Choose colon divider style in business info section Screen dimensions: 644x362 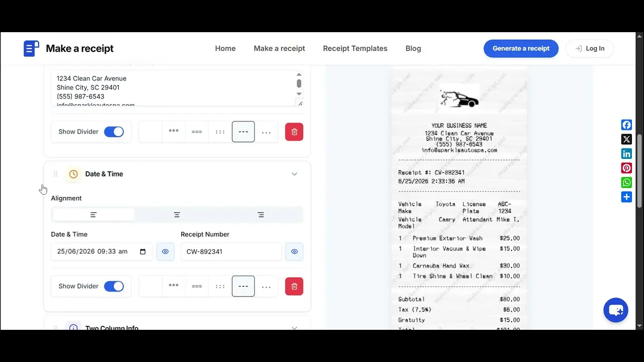[x=220, y=132]
